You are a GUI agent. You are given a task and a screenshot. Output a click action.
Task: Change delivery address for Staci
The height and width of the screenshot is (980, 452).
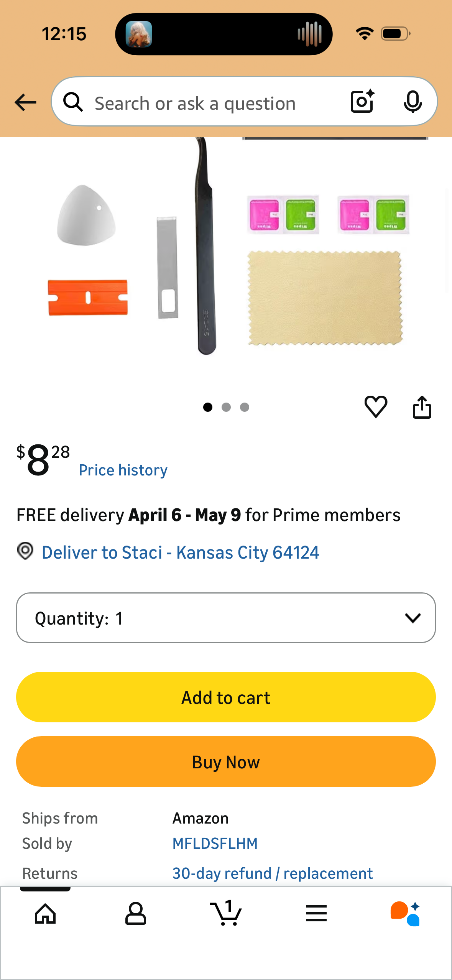180,552
